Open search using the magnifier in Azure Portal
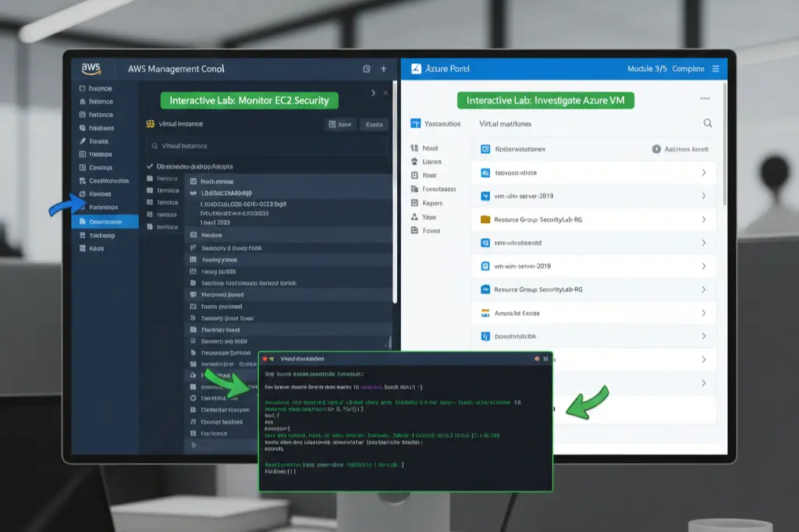The width and height of the screenshot is (799, 532). point(708,123)
